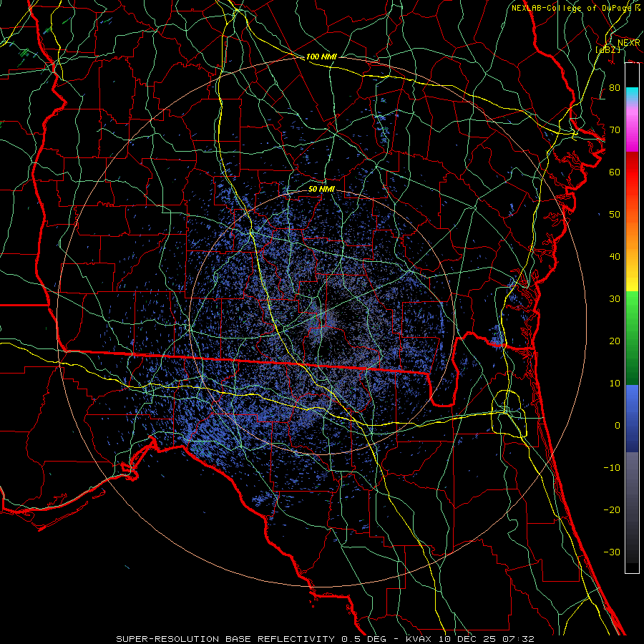Click the "[dBZ]" units label
Screen dimensions: 644x644
coord(608,49)
